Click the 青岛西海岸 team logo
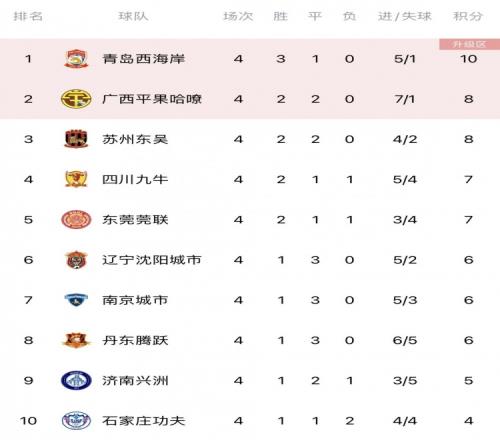Image resolution: width=500 pixels, height=440 pixels. point(76,59)
